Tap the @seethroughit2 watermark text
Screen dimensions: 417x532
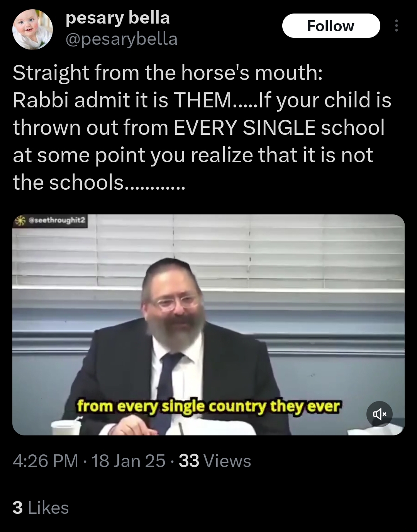pyautogui.click(x=55, y=220)
